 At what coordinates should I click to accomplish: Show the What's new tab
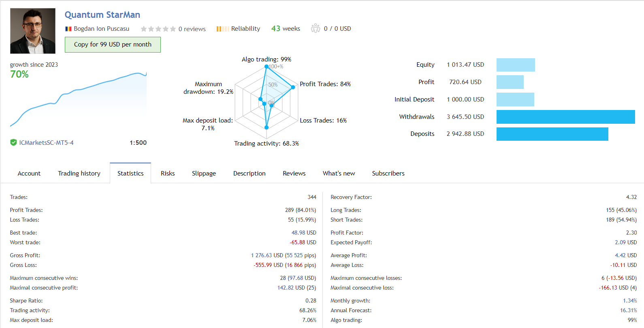(339, 173)
